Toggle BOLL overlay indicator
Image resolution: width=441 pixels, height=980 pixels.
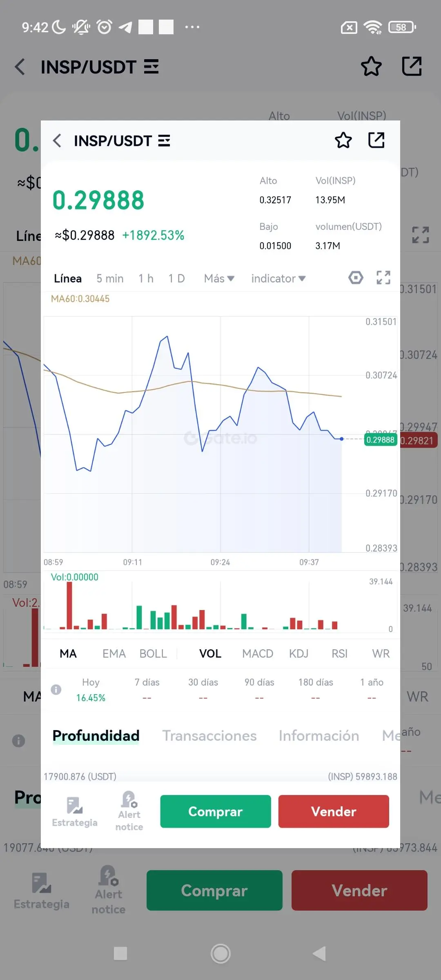pyautogui.click(x=153, y=654)
